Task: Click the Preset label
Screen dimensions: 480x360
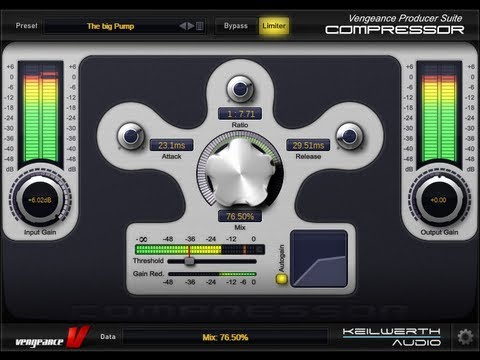Action: pyautogui.click(x=27, y=26)
